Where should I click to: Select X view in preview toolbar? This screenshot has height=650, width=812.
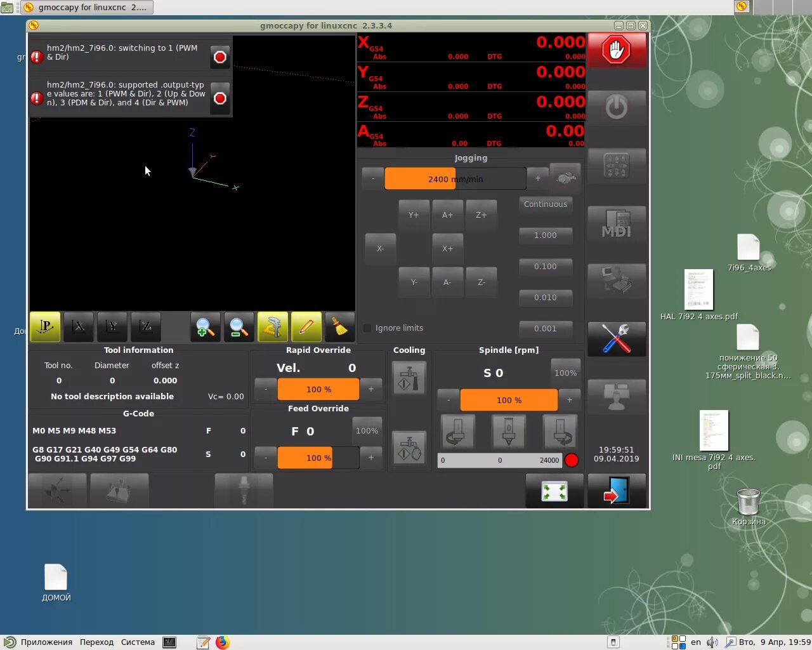click(x=79, y=327)
